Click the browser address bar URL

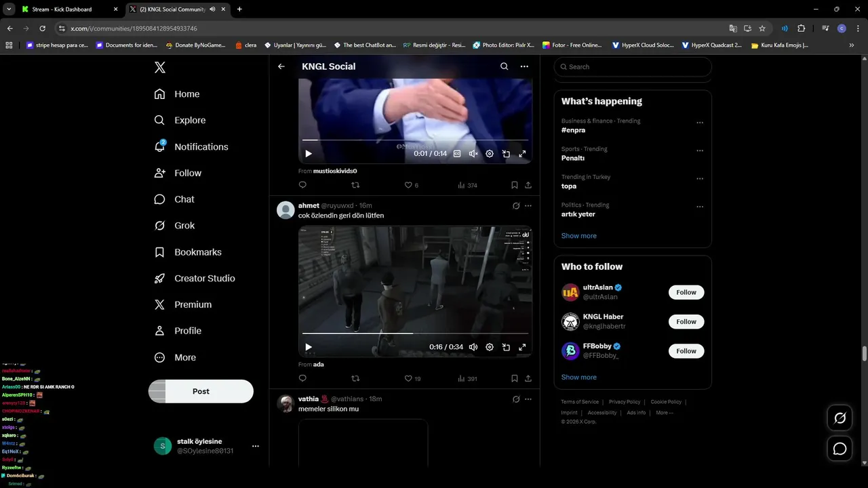[134, 28]
